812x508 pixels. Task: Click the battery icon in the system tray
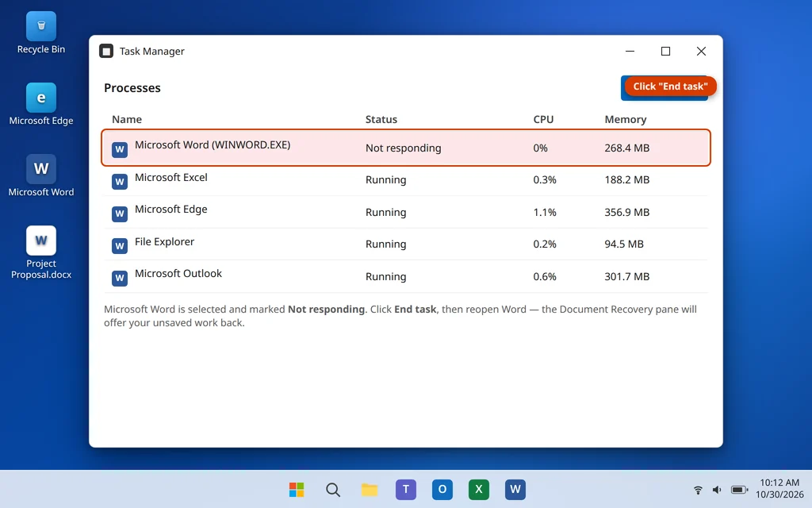[740, 490]
